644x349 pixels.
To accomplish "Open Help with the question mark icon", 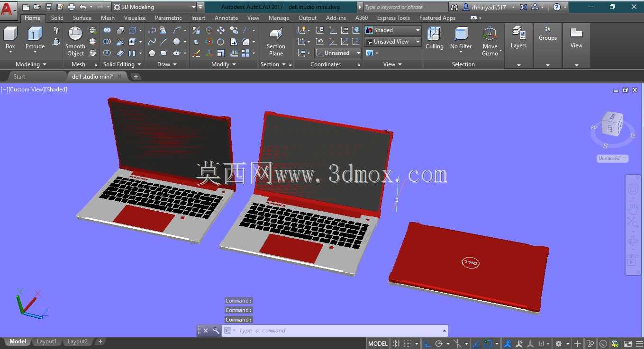I will (557, 7).
